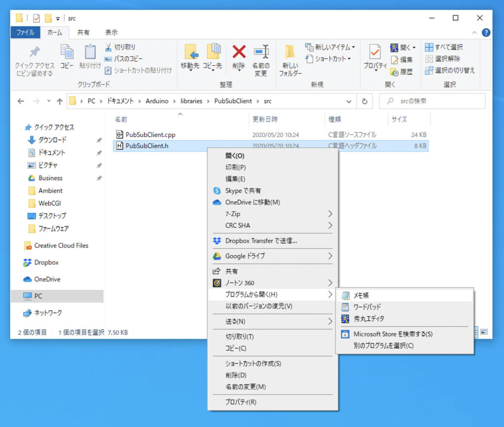The height and width of the screenshot is (427, 504).
Task: Collapse the ribbon with the chevron
Action: click(x=474, y=32)
